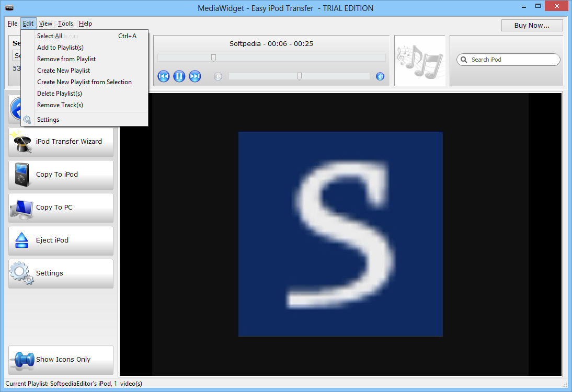Viewport: 572px width, 392px height.
Task: Maximize the MediaWidget window
Action: pyautogui.click(x=537, y=6)
